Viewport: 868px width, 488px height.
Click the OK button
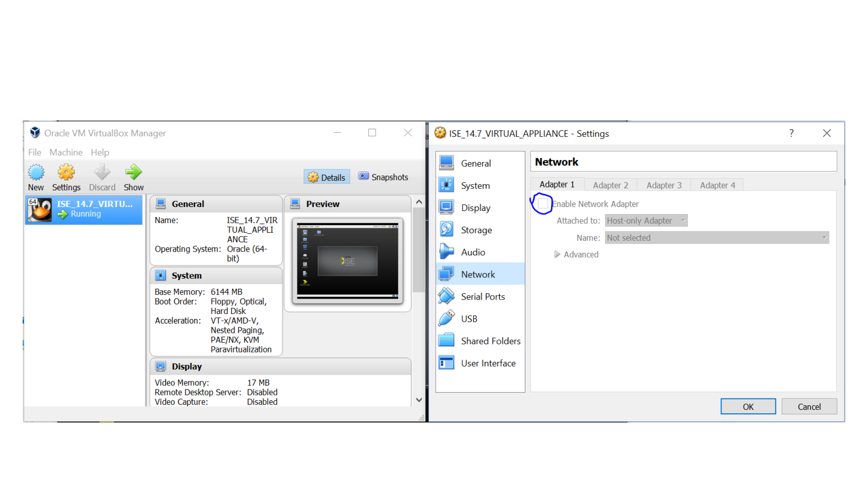[x=748, y=407]
